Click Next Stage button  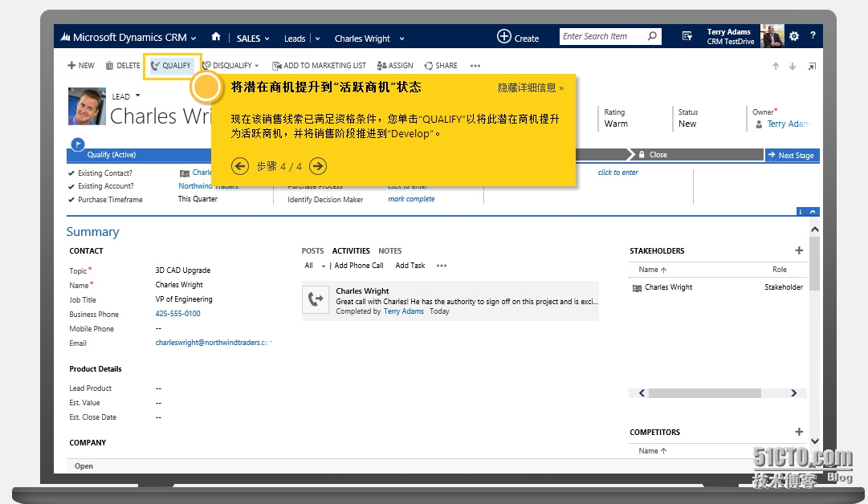792,156
